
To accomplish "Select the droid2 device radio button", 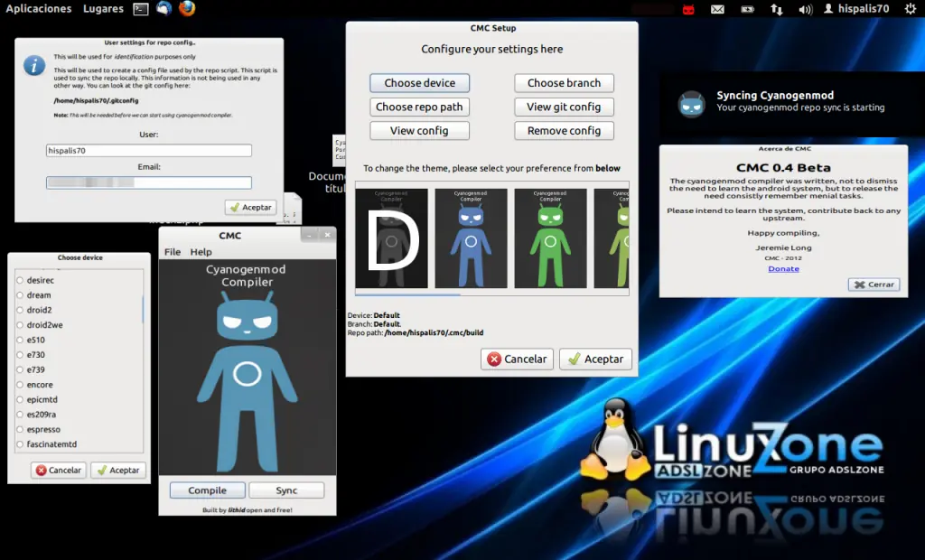I will click(20, 310).
